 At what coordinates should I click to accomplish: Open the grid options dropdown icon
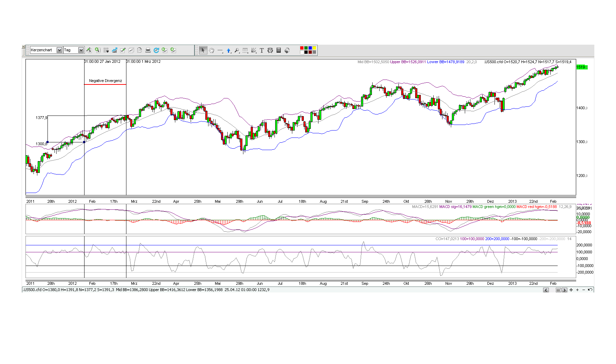[x=106, y=50]
